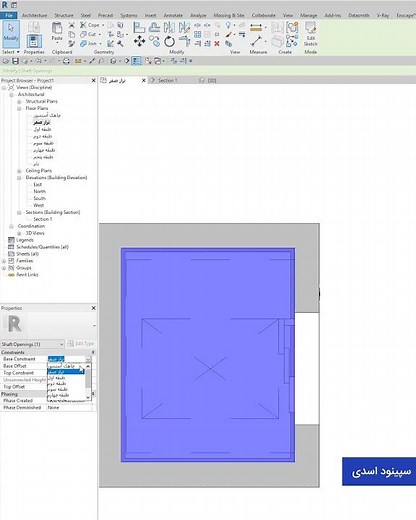Click the Aligned Dimension tool in Measure
416x520 pixels.
(x=256, y=27)
